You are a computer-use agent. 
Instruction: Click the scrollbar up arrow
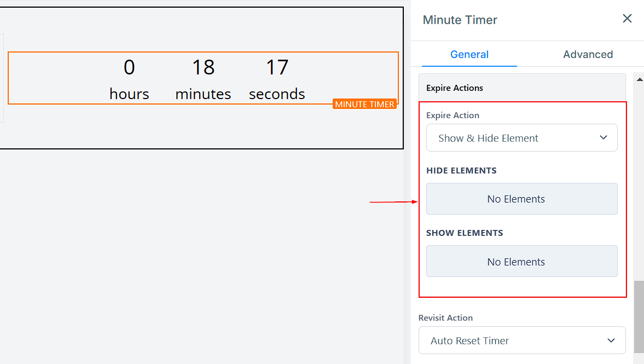click(x=639, y=79)
